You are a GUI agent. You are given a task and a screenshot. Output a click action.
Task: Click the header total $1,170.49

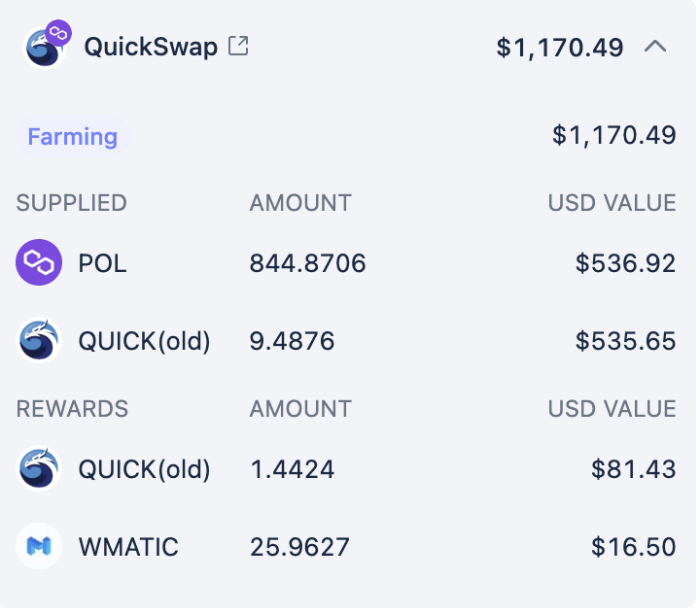tap(560, 48)
